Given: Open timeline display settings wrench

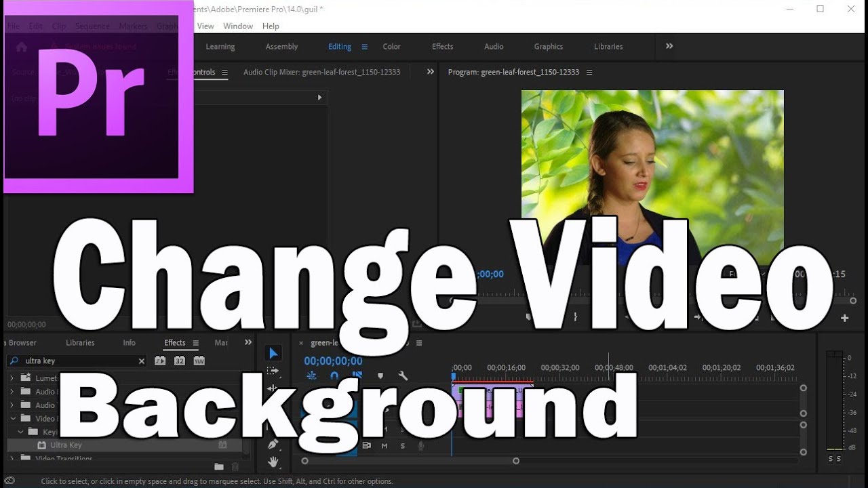Looking at the screenshot, I should click(x=403, y=375).
